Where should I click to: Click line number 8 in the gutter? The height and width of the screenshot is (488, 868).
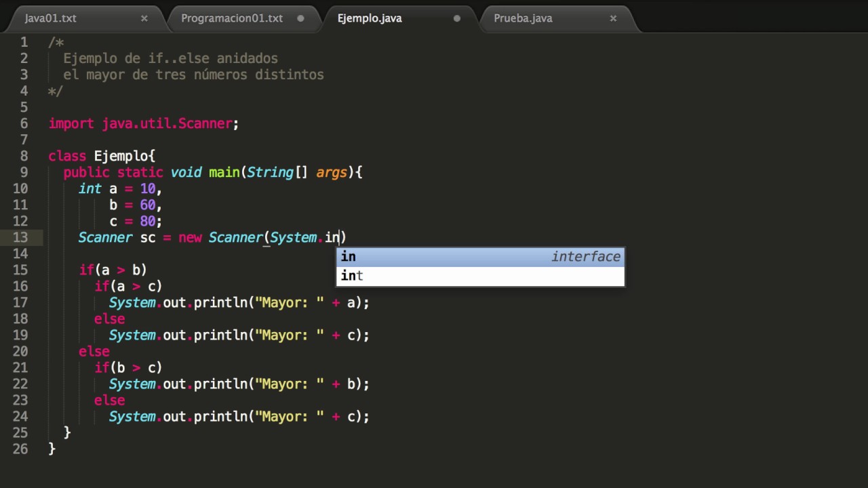pos(24,156)
